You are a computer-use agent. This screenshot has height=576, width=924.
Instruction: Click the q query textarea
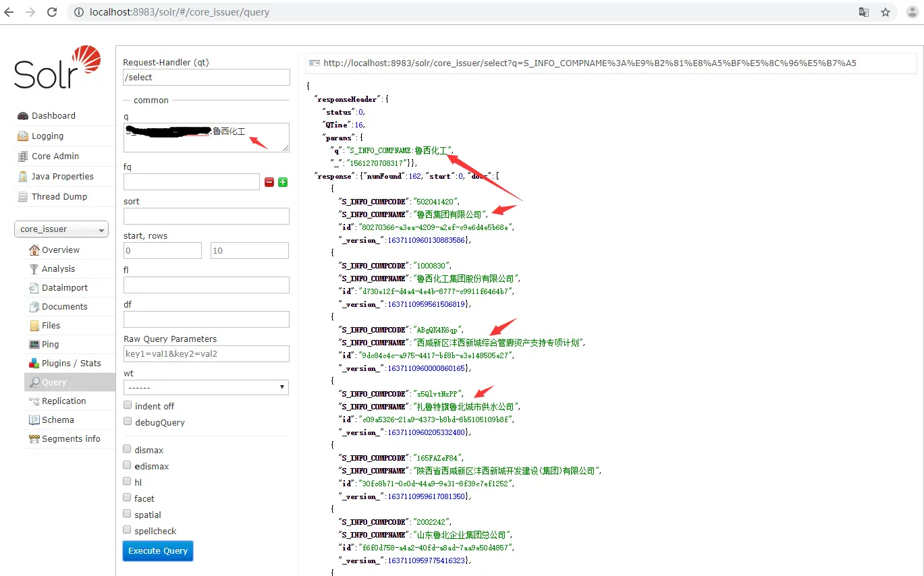[x=206, y=138]
